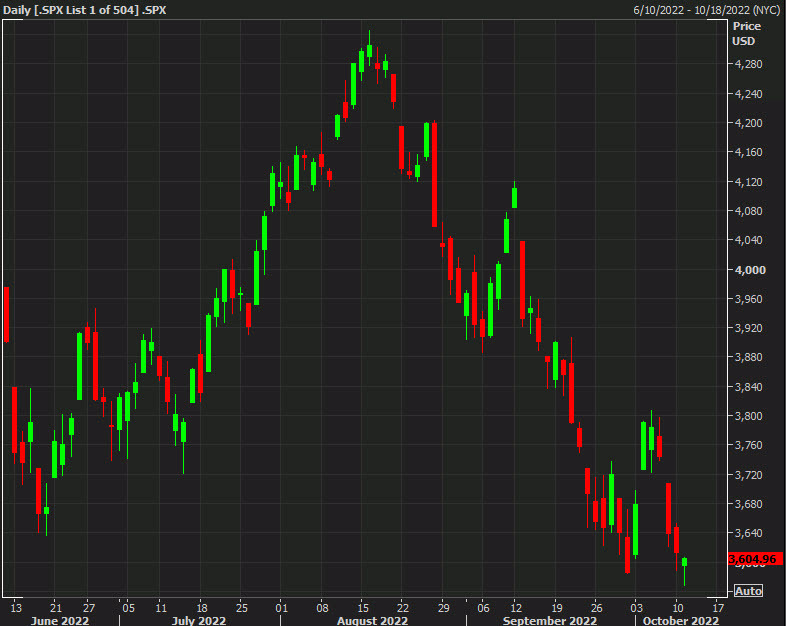Viewport: 786px width, 626px height.
Task: Click date label 17 on time axis
Action: coord(718,608)
